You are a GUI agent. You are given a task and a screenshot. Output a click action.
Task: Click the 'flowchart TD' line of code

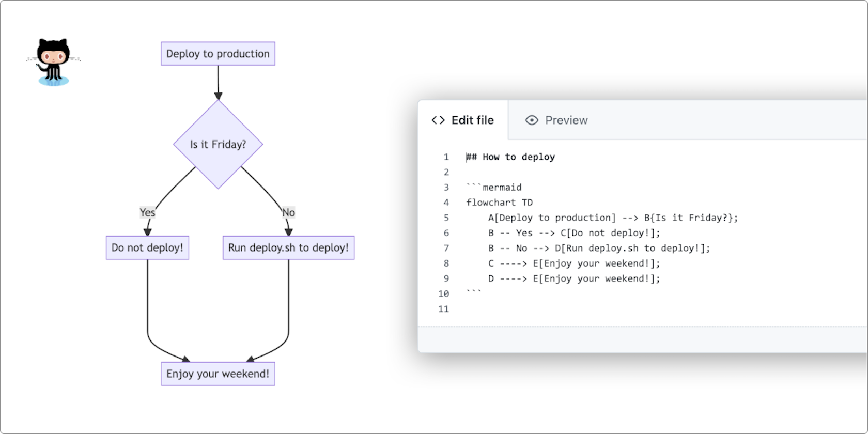[x=499, y=202]
